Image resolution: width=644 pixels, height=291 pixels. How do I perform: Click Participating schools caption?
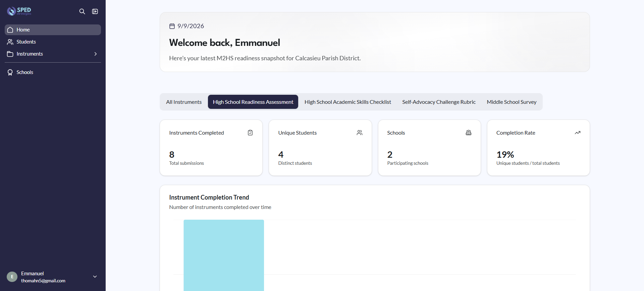tap(408, 163)
